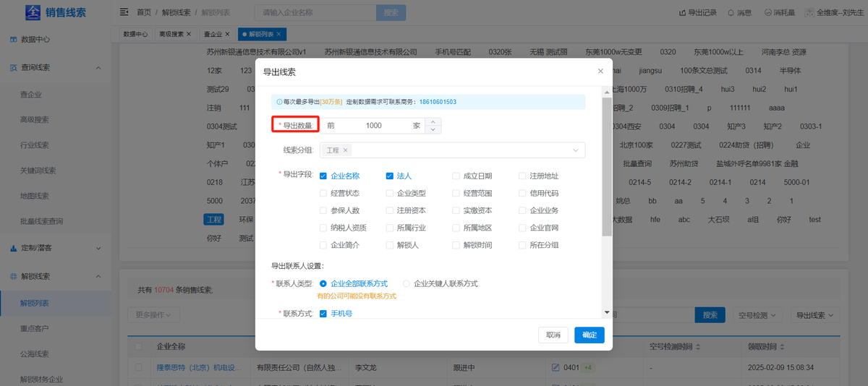
Task: Enable the 经营状态 field checkbox
Action: tap(323, 193)
